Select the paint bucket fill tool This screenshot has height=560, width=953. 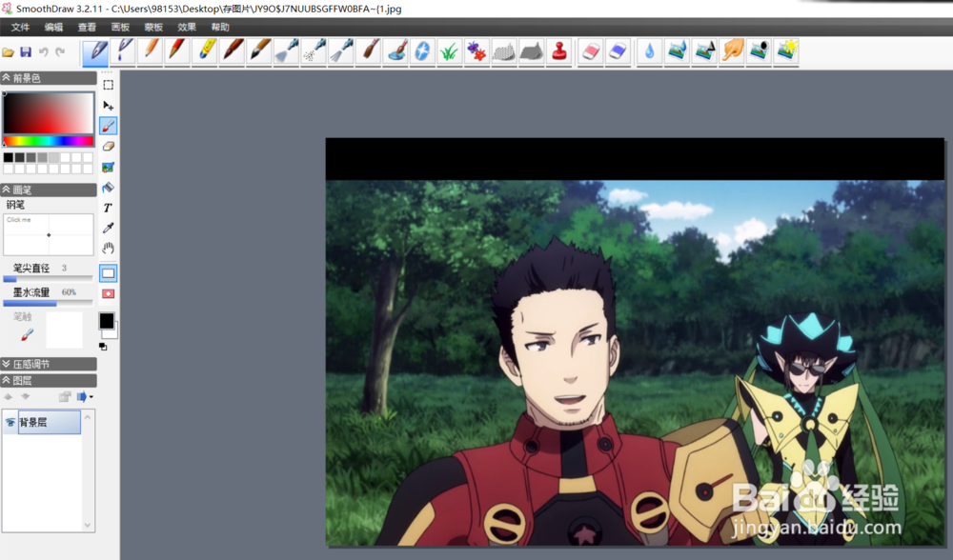[x=109, y=187]
